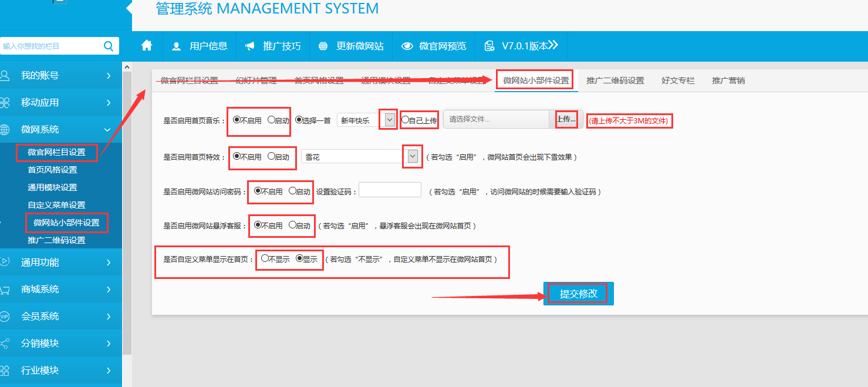Screen dimensions: 868x387
Task: Select 自己上传 radio option
Action: pos(405,120)
